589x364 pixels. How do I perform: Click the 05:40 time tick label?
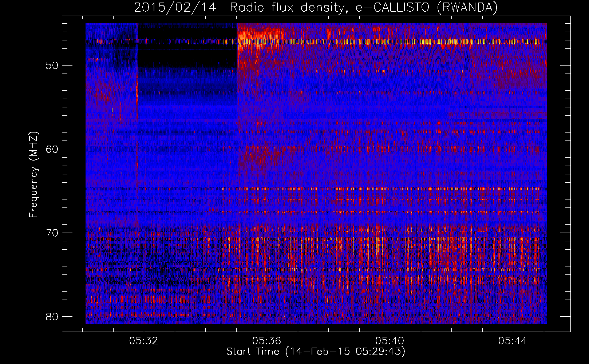click(390, 341)
